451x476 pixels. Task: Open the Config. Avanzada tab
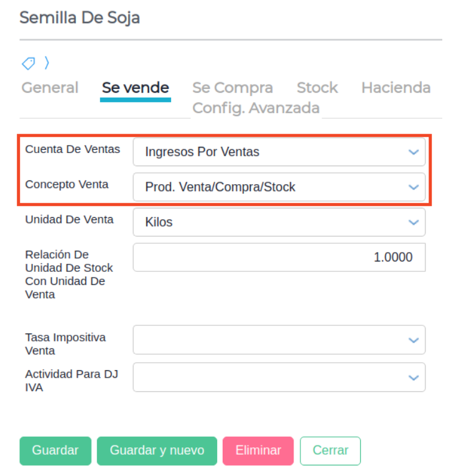256,108
